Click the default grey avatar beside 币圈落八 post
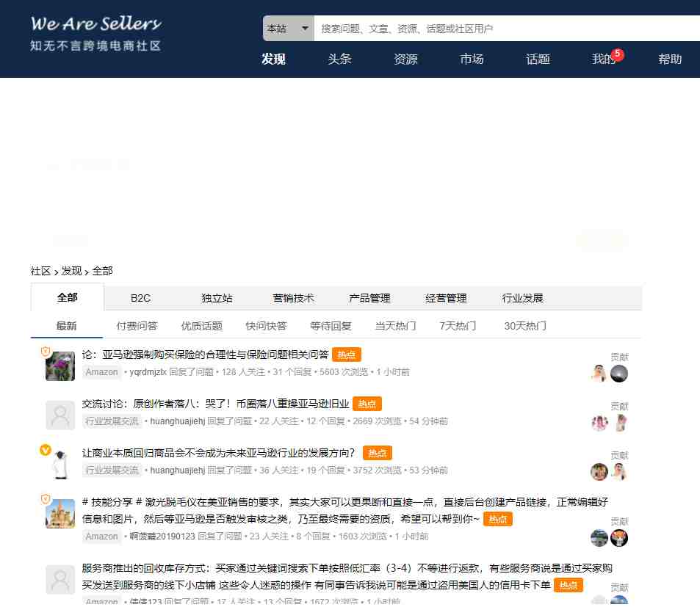Viewport: 700px width, 607px height. point(60,415)
